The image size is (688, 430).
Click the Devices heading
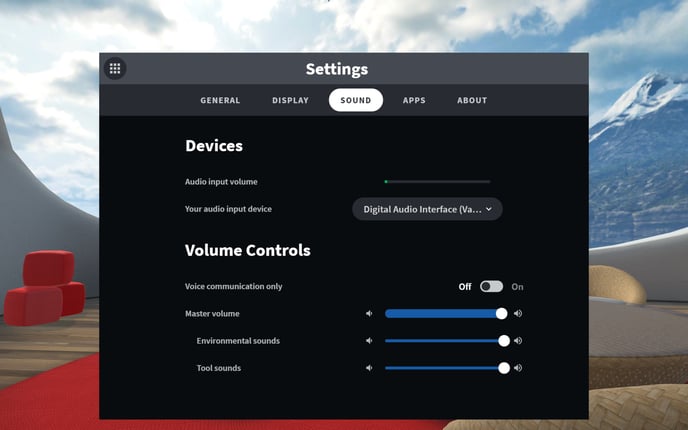coord(214,146)
